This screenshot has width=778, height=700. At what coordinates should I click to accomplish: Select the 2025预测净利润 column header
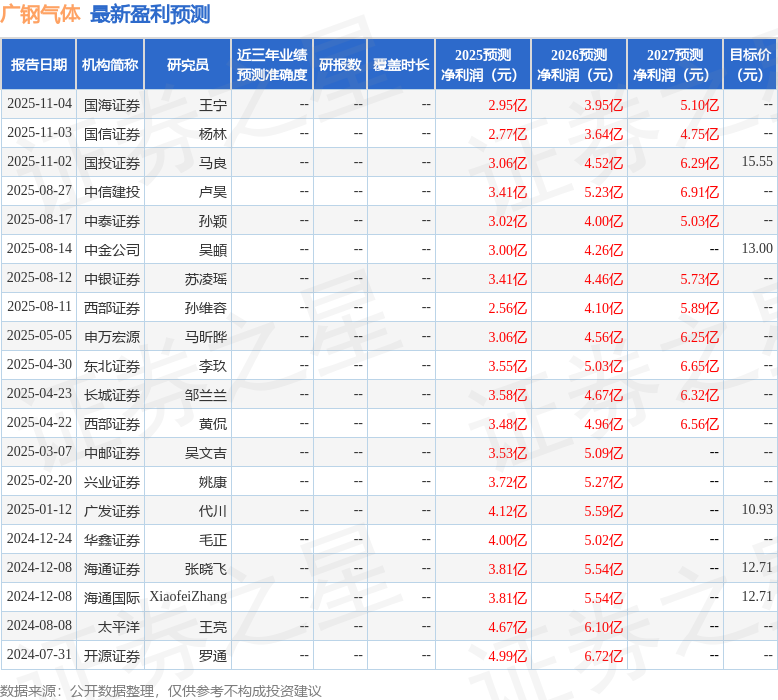coord(483,65)
